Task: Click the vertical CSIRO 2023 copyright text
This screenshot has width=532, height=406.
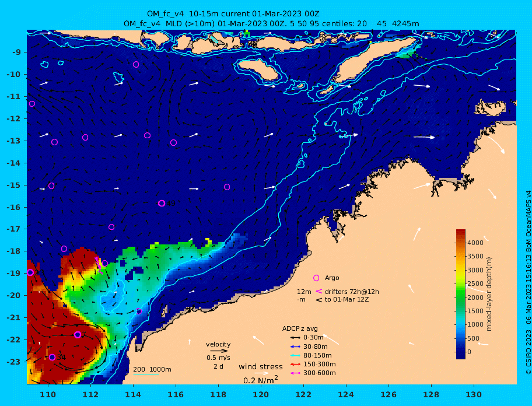Action: click(x=528, y=282)
